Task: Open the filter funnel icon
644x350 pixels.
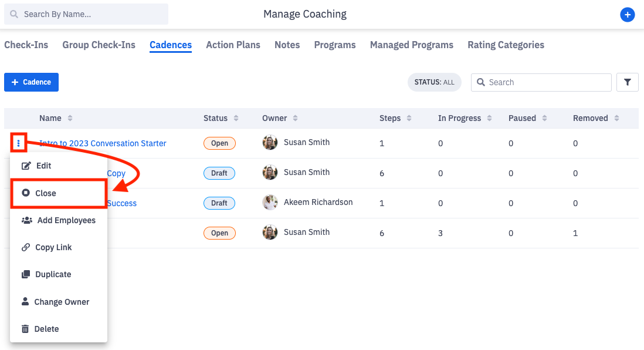Action: pos(627,82)
